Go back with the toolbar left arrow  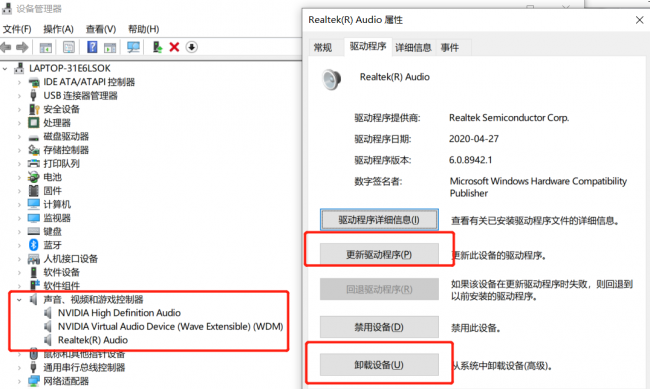click(x=6, y=47)
